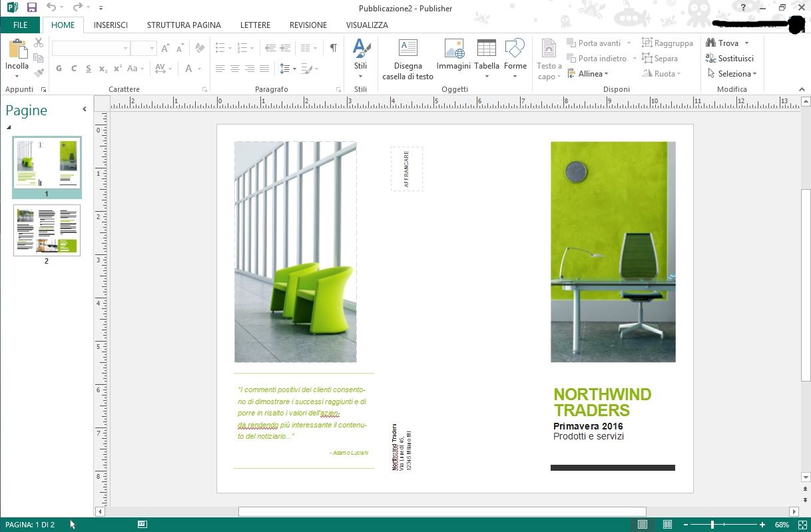Screen dimensions: 811x532
Task: Open the Carattere dialog launcher
Action: [x=204, y=89]
